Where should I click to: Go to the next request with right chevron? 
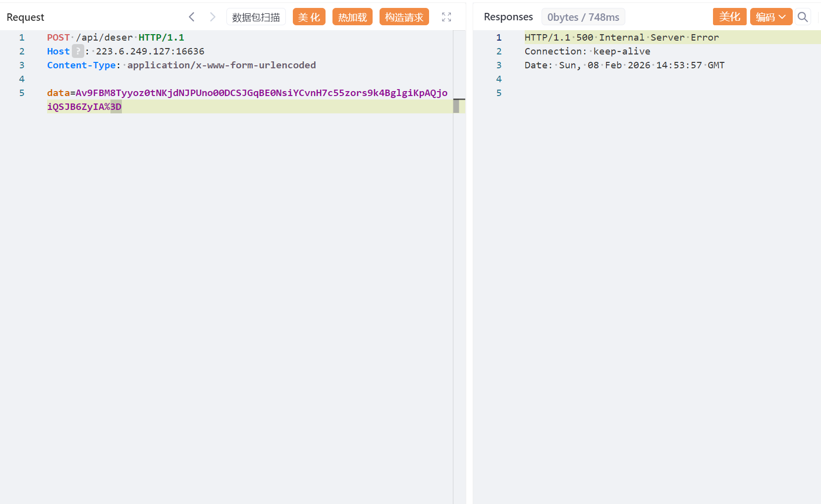pyautogui.click(x=213, y=17)
